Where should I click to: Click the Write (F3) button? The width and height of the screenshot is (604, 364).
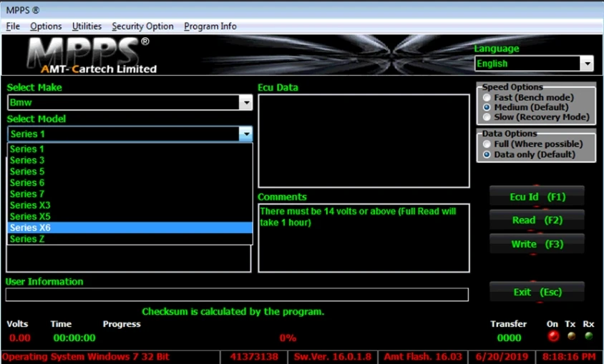tap(537, 244)
